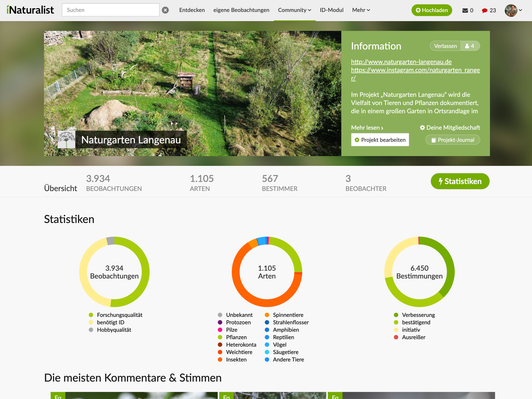Click the Naturgarten Langenau project icon
This screenshot has width=532, height=399.
[66, 139]
